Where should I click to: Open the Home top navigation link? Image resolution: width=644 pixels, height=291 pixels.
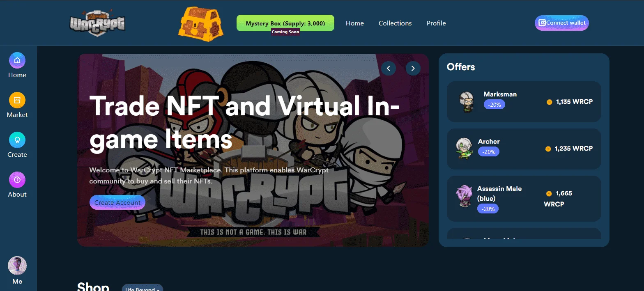355,23
